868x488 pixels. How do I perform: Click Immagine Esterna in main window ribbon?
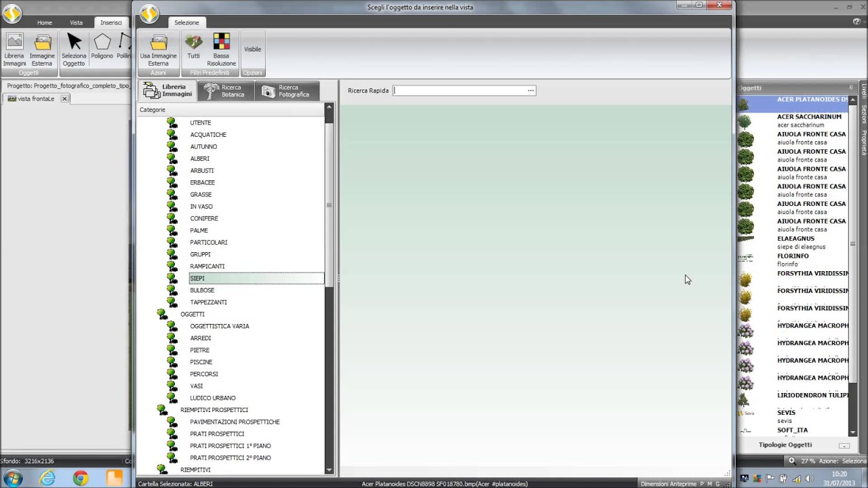(42, 50)
